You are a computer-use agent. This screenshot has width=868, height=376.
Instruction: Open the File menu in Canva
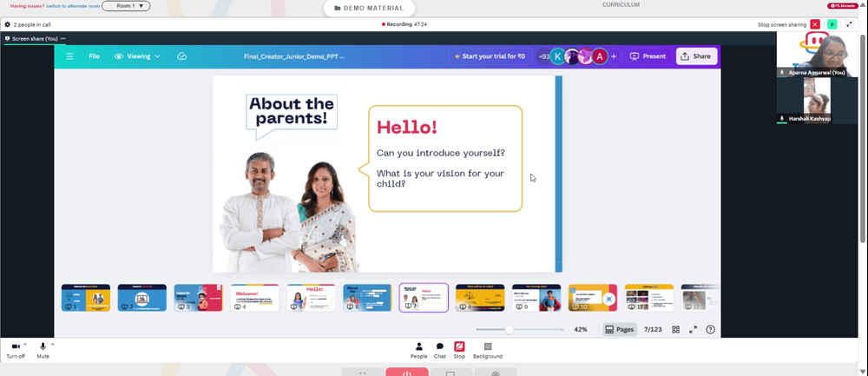(94, 56)
